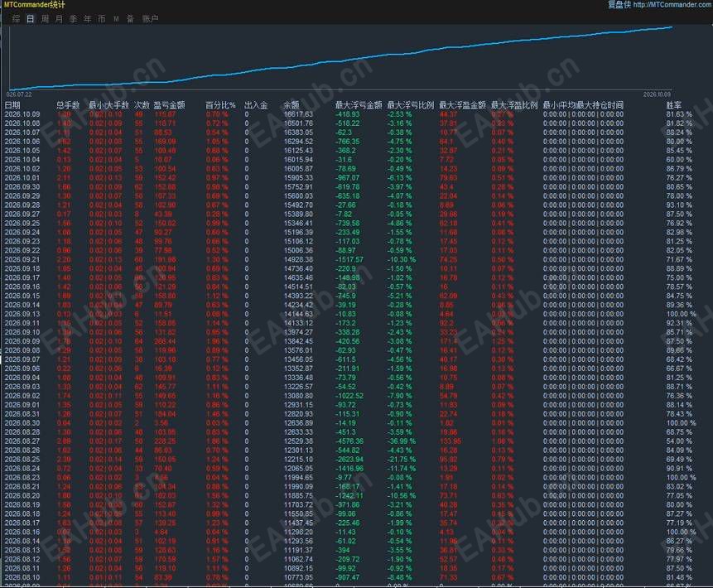Switch to the 备 tab
The height and width of the screenshot is (588, 713).
point(130,19)
